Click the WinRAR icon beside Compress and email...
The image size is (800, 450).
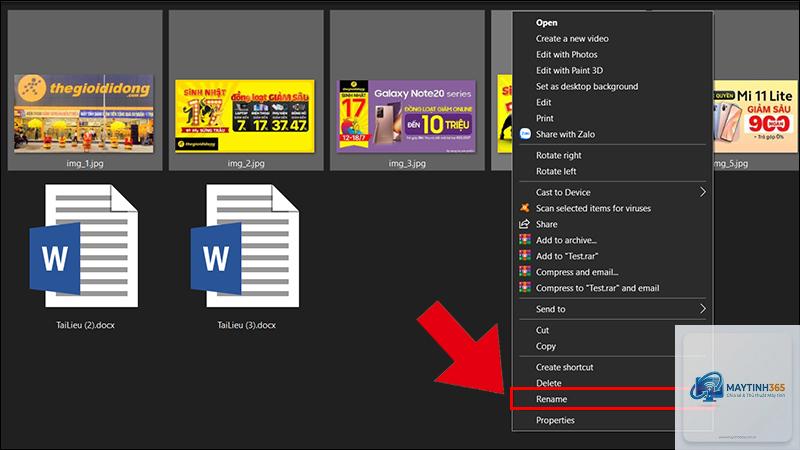click(524, 271)
